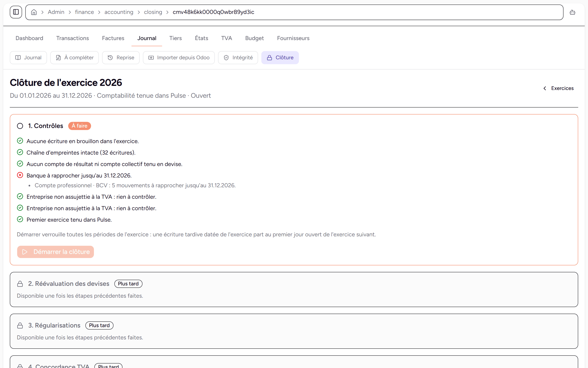Click green check beside 'Chaîne d'empreintes intacte'
Screen dimensions: 588x368
[x=20, y=152]
